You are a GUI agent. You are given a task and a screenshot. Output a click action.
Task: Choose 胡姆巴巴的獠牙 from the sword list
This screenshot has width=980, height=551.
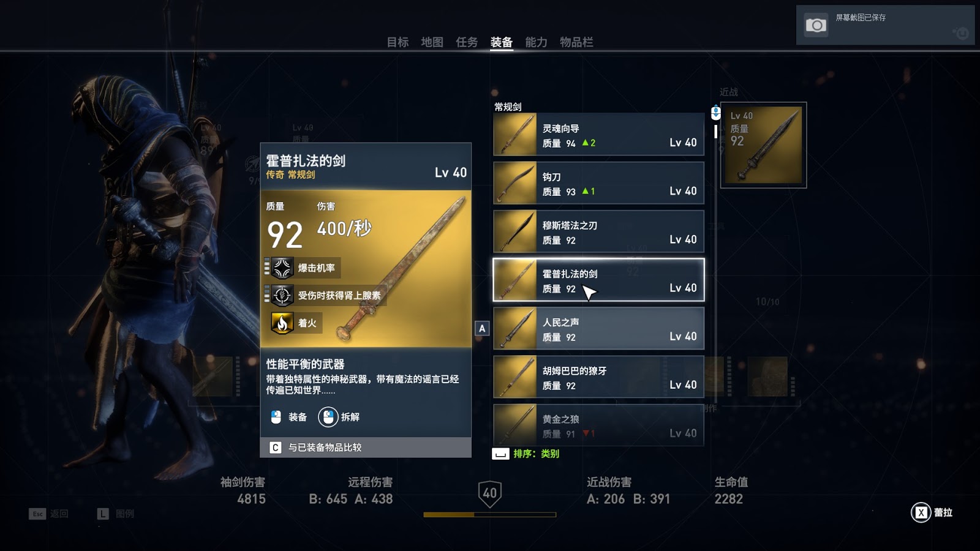tap(599, 377)
